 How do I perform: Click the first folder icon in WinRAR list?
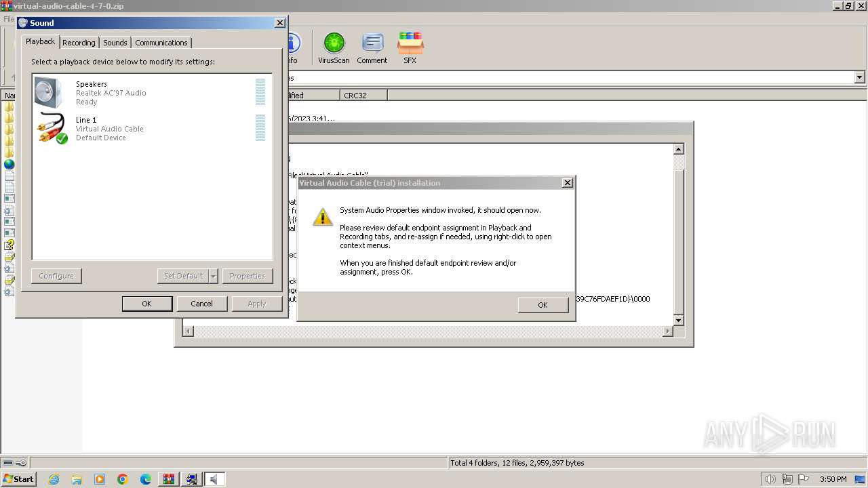[x=9, y=107]
